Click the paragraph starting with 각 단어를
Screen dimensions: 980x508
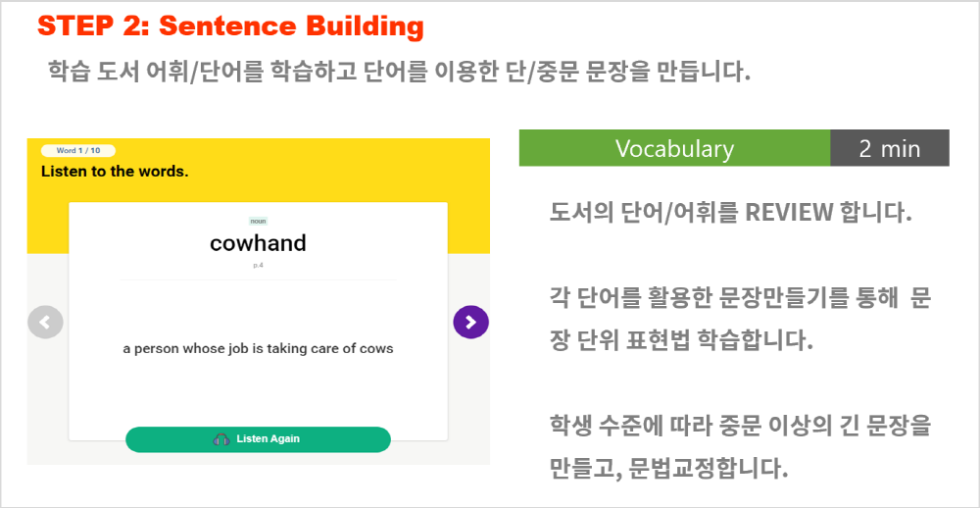(x=740, y=321)
